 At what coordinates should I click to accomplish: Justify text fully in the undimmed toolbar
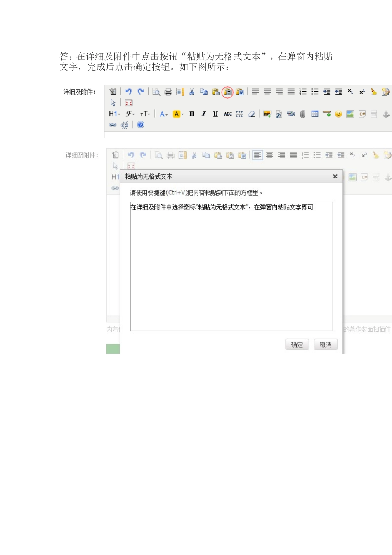click(x=291, y=92)
